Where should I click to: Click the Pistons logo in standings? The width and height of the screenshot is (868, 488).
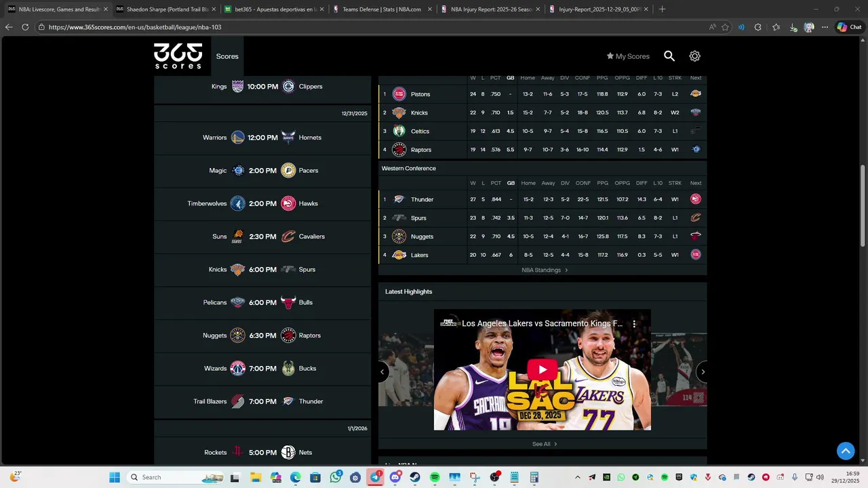[399, 94]
